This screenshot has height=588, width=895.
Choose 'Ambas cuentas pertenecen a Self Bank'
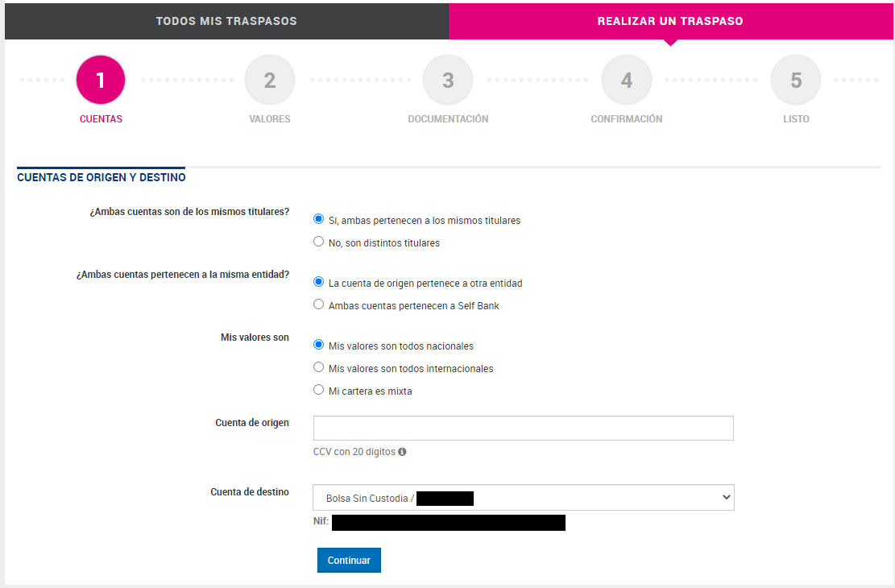point(319,304)
